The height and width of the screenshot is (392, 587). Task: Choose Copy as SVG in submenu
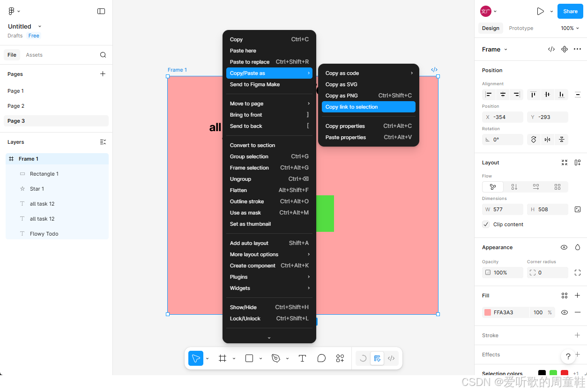[369, 84]
